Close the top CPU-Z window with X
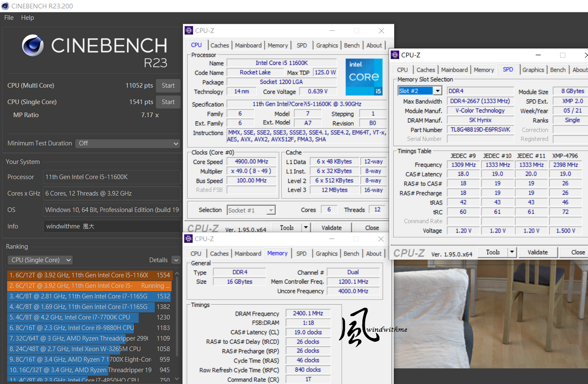 point(381,31)
